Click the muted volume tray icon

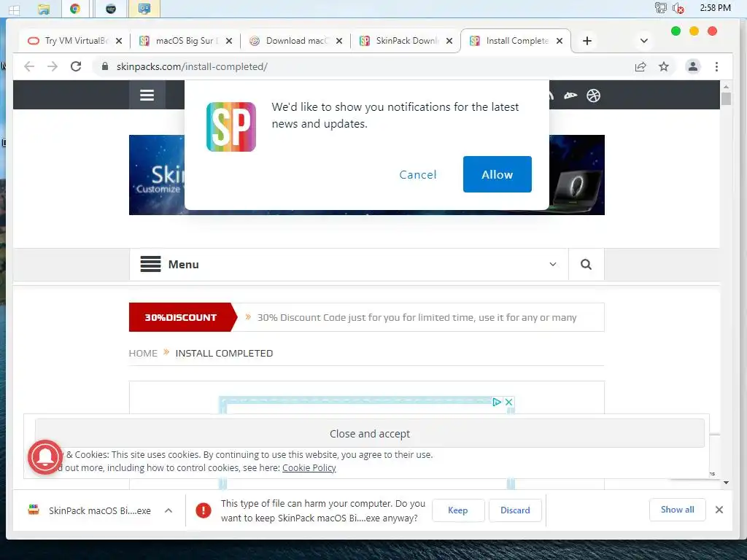(x=678, y=8)
